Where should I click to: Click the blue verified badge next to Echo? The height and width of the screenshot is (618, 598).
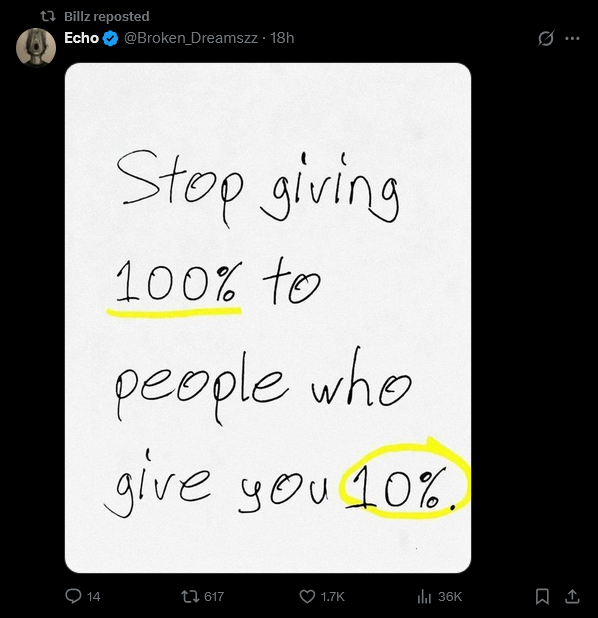click(x=110, y=38)
